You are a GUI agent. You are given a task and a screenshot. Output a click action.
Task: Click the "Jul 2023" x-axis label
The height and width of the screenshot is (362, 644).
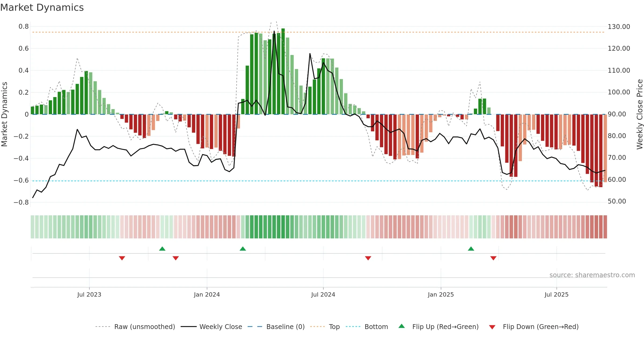coord(89,294)
